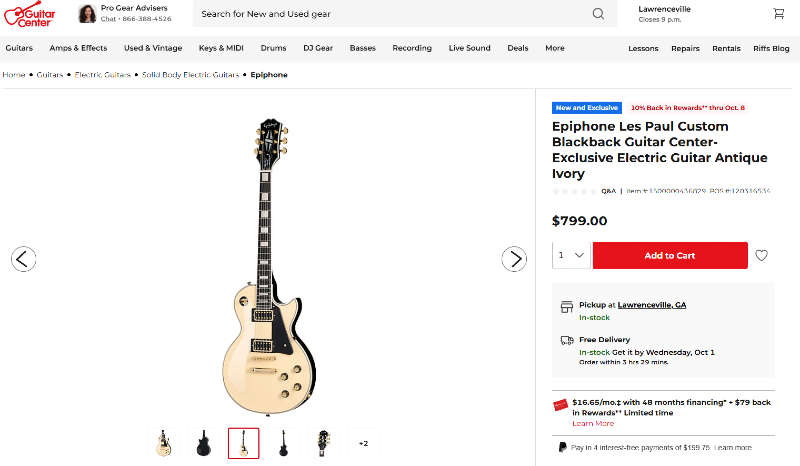800x466 pixels.
Task: Open the More navigation menu
Action: 554,48
